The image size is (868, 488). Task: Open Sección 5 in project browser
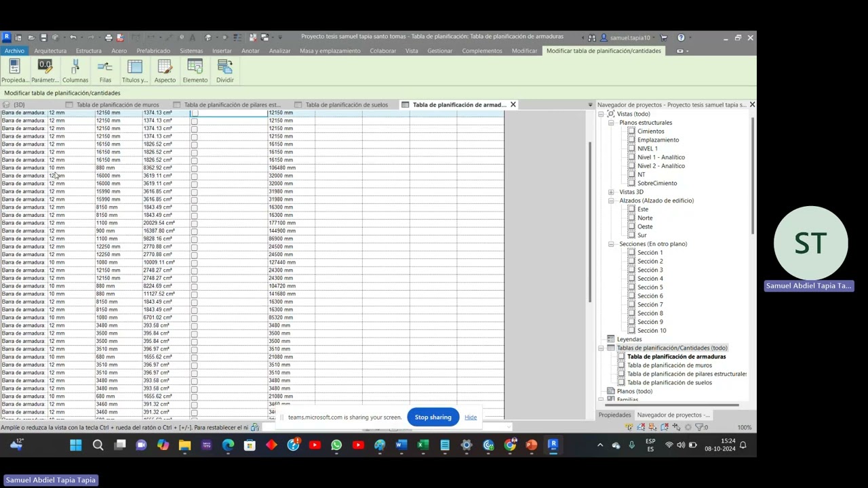click(650, 287)
